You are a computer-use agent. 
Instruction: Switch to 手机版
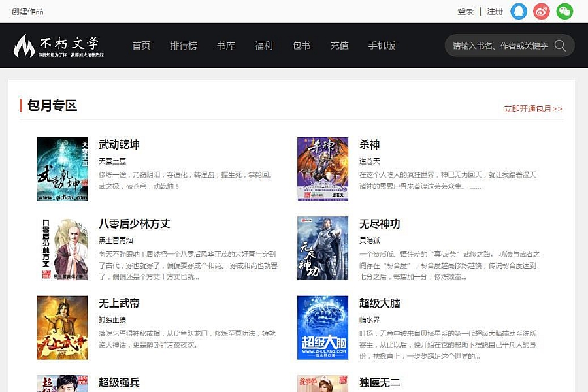point(382,46)
